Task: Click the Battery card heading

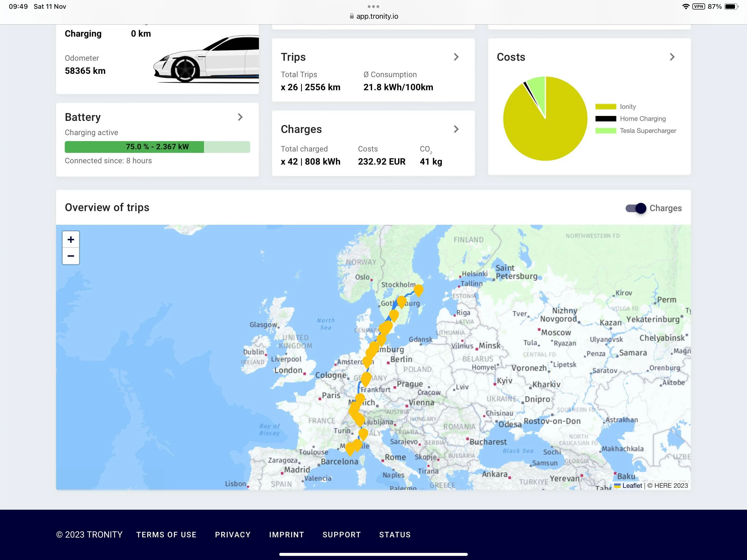Action: coord(83,117)
